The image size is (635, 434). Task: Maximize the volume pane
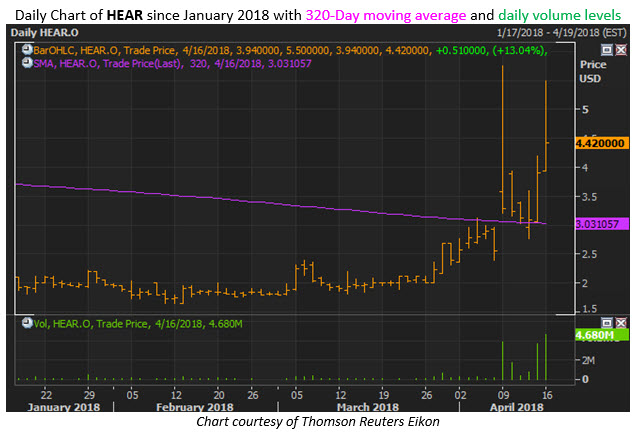[607, 323]
